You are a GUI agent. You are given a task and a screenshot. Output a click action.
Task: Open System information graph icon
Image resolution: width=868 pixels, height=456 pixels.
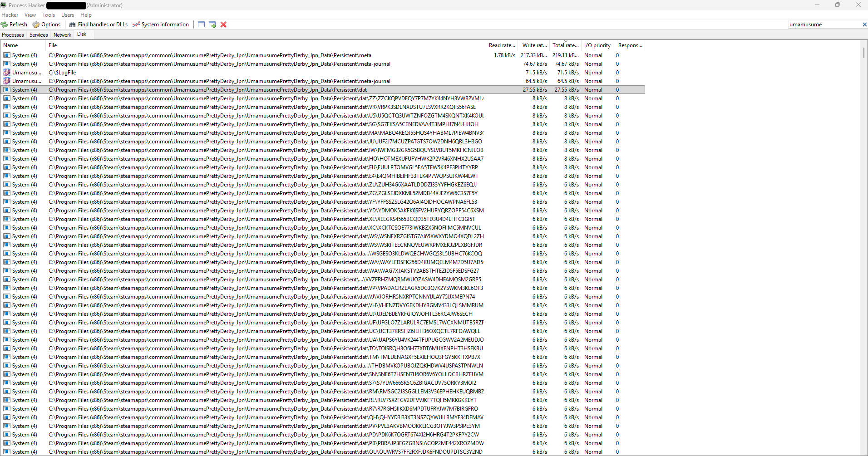click(x=136, y=25)
